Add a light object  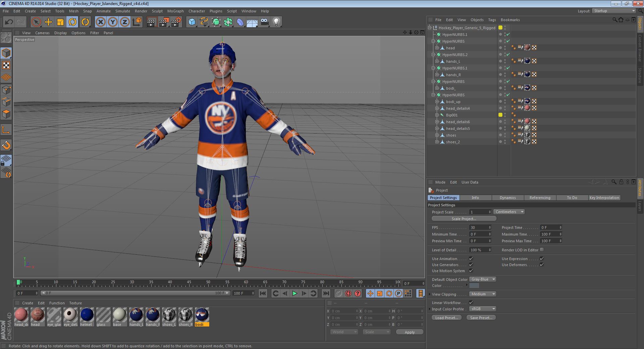point(276,22)
